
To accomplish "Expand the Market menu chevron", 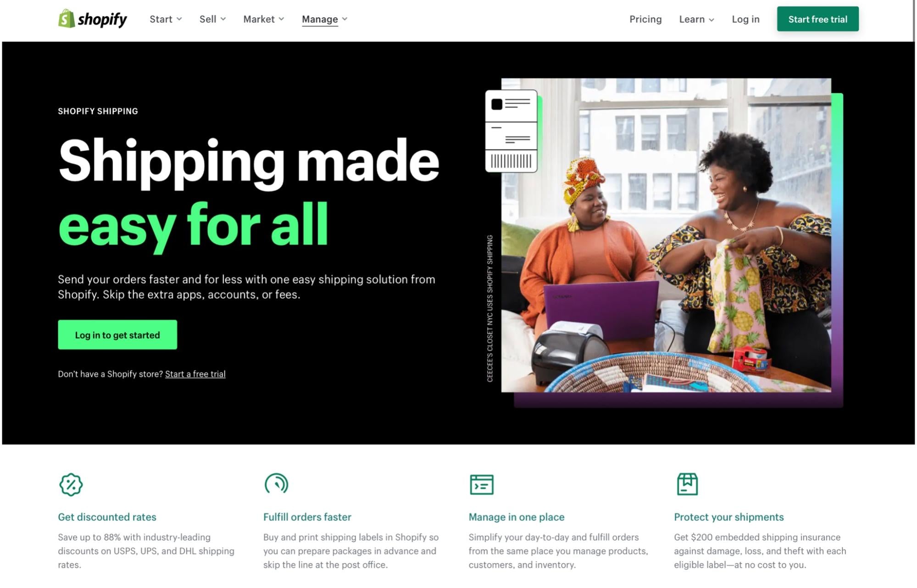I will [x=281, y=19].
